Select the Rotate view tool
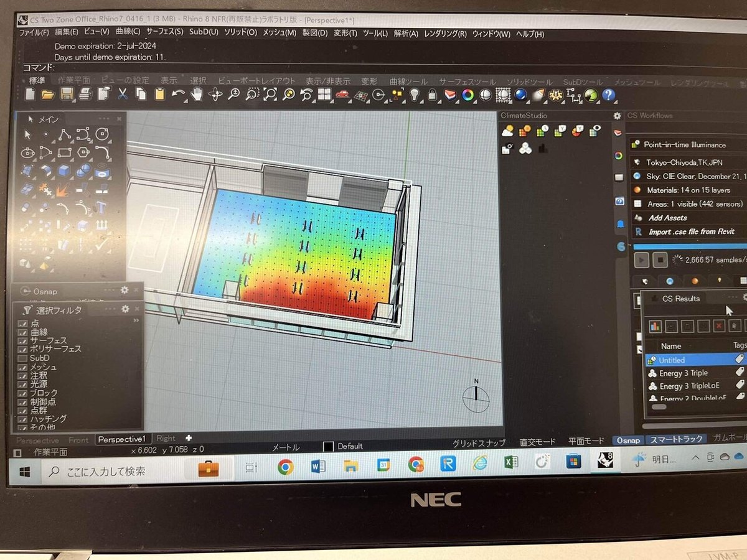This screenshot has width=747, height=560. coord(215,94)
